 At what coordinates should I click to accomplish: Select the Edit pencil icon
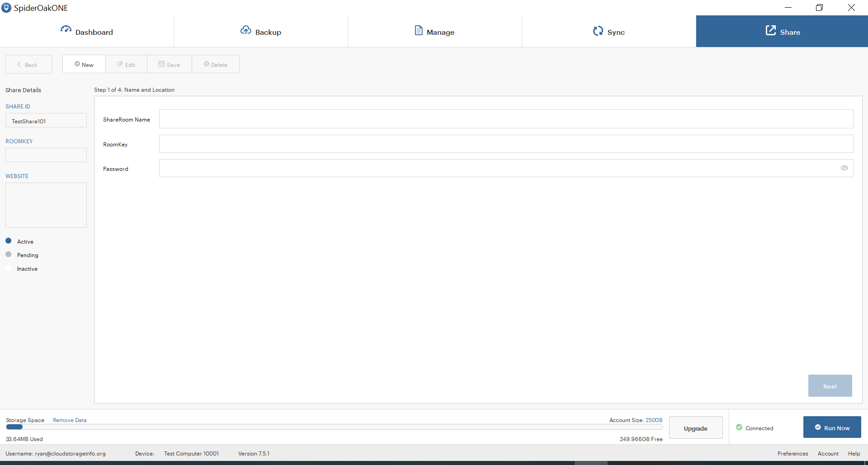tap(119, 64)
